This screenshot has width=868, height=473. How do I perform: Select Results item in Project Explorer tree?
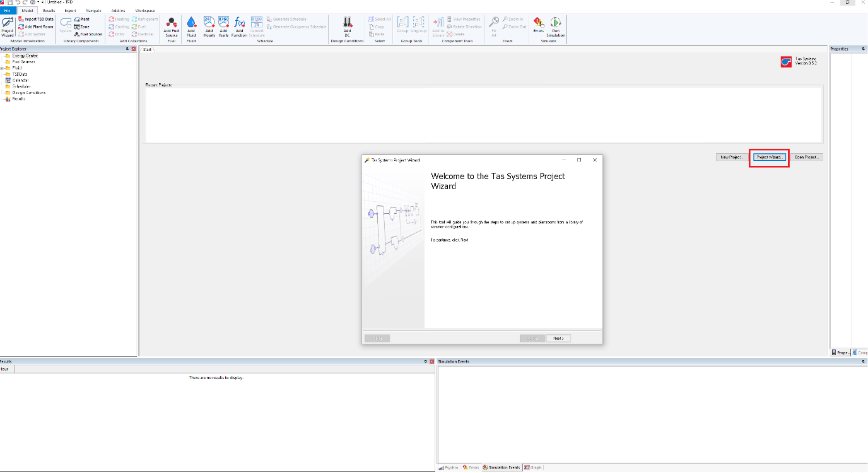coord(18,98)
